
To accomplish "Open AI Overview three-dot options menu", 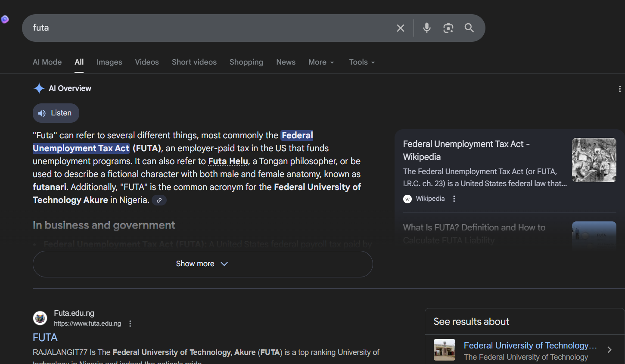I will coord(619,89).
